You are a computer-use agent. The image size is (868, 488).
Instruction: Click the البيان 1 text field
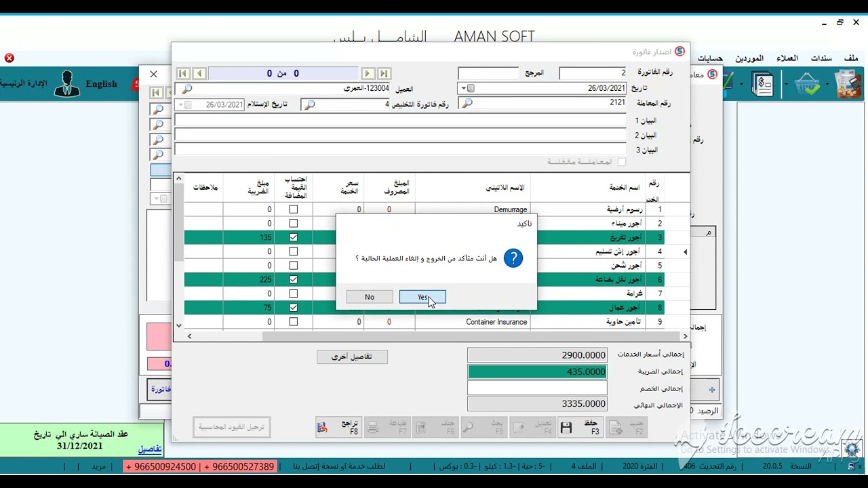(400, 120)
